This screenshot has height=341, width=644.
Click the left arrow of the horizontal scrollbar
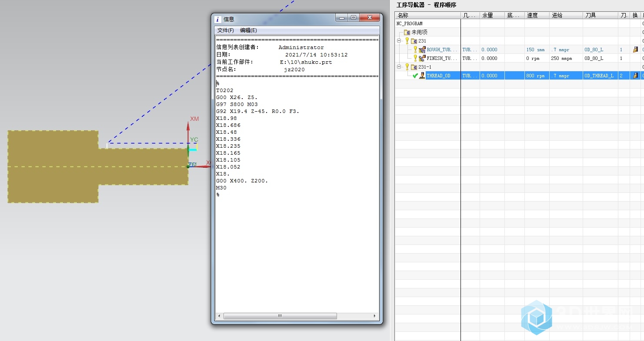[x=219, y=316]
